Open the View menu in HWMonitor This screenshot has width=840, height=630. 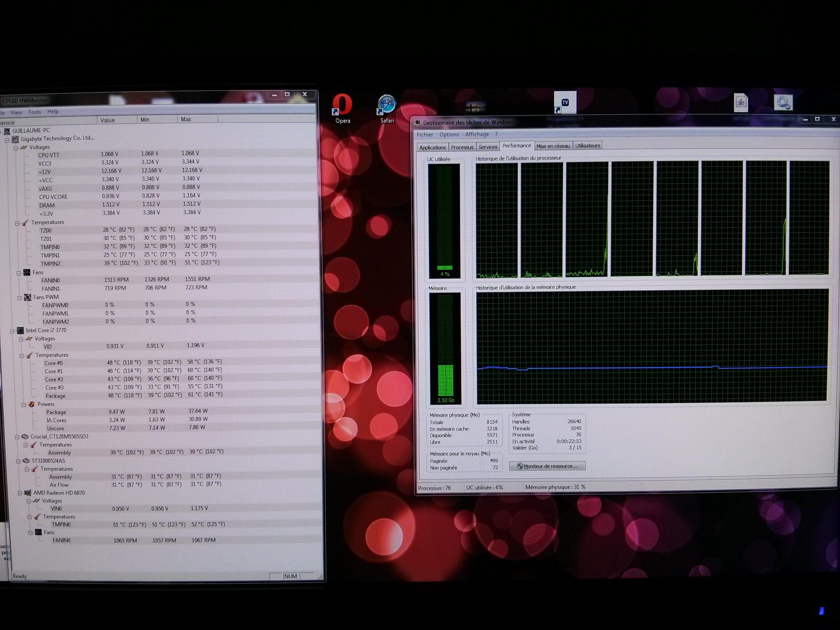(x=16, y=112)
